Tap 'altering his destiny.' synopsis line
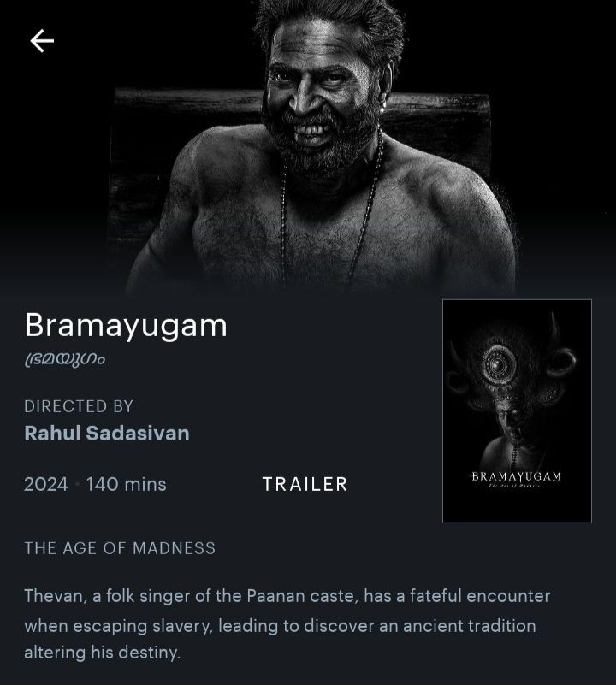Image resolution: width=616 pixels, height=685 pixels. [x=103, y=653]
